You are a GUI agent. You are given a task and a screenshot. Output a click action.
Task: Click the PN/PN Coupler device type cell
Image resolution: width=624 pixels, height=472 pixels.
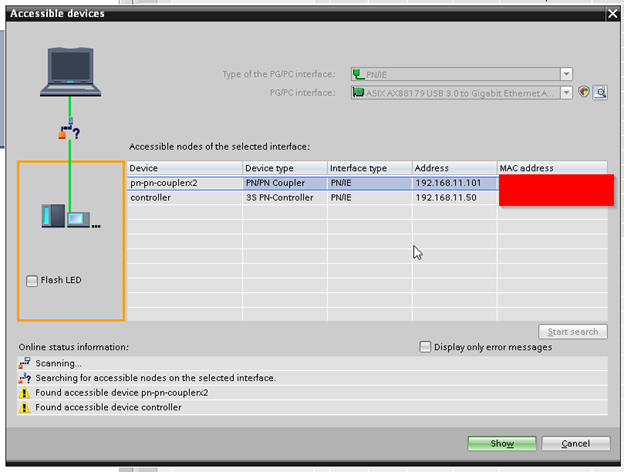285,183
